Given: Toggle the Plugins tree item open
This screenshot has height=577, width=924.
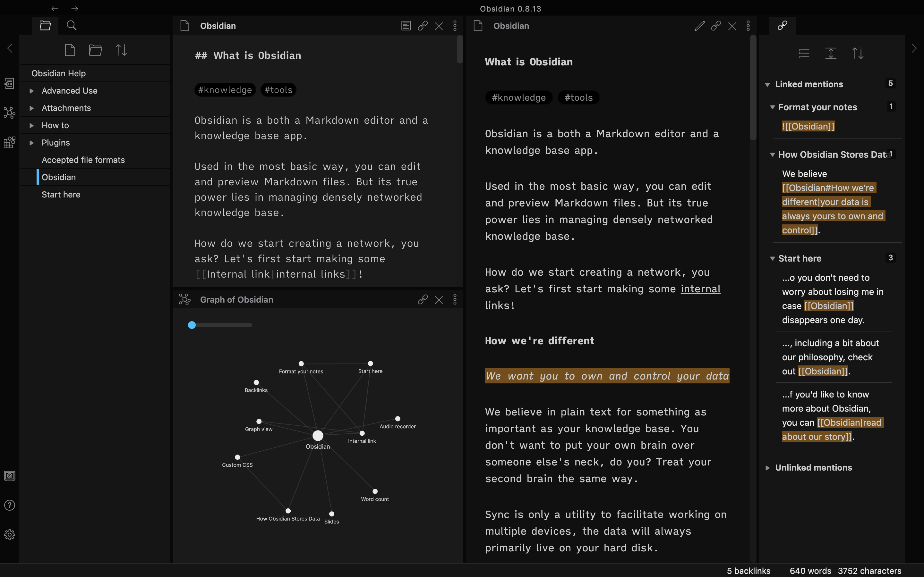Looking at the screenshot, I should (31, 142).
